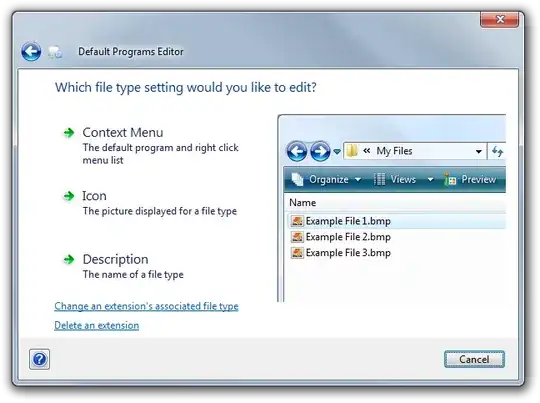Viewport: 540px width, 403px height.
Task: Select Example File 1.bmp
Action: [396, 221]
